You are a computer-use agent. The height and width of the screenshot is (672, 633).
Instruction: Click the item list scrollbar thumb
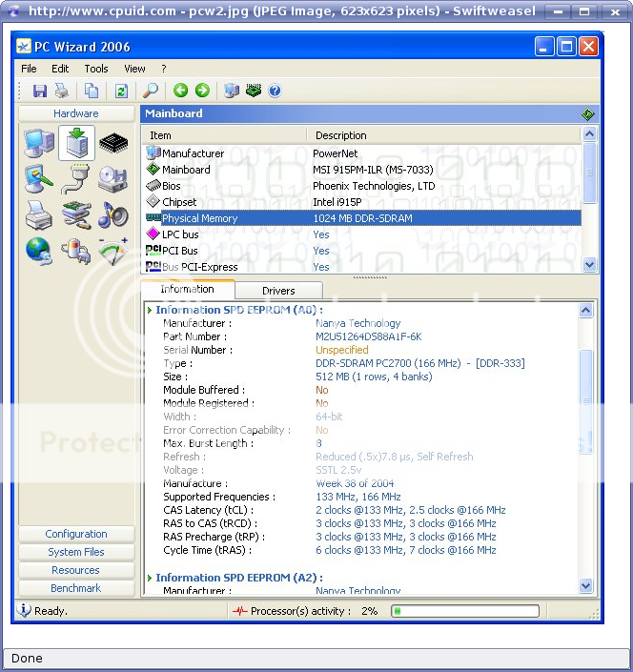590,173
